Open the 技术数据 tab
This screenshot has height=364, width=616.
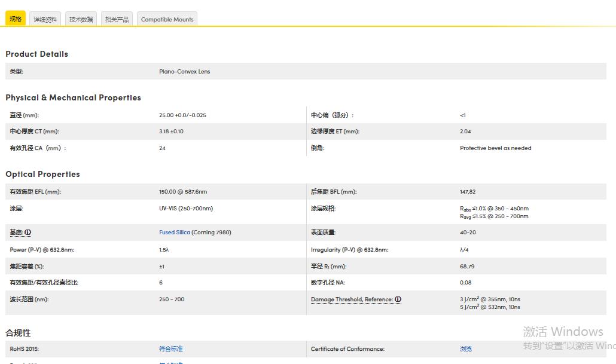(x=81, y=19)
